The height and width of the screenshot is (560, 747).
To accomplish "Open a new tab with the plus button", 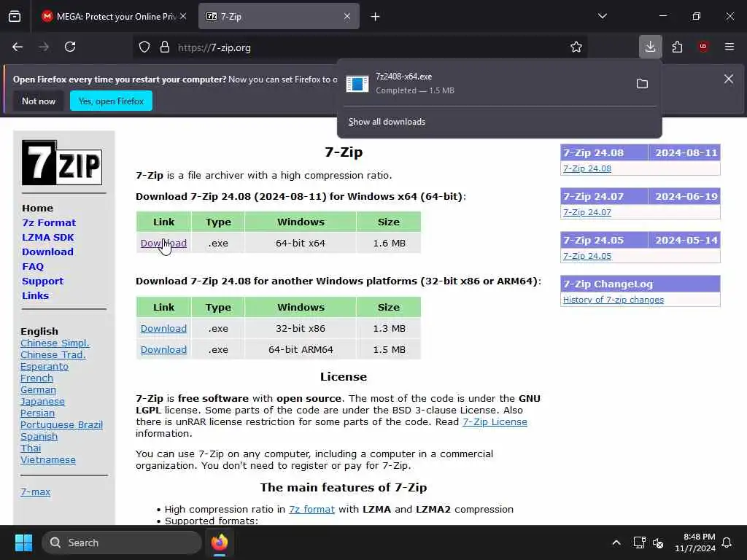I will pos(376,17).
